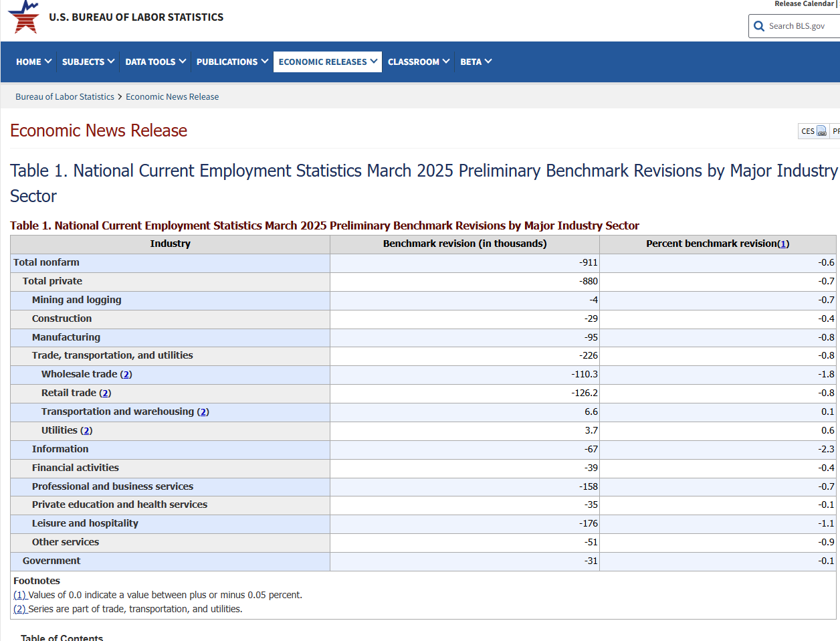Expand the Data Tools dropdown menu
The image size is (840, 641).
coord(155,62)
